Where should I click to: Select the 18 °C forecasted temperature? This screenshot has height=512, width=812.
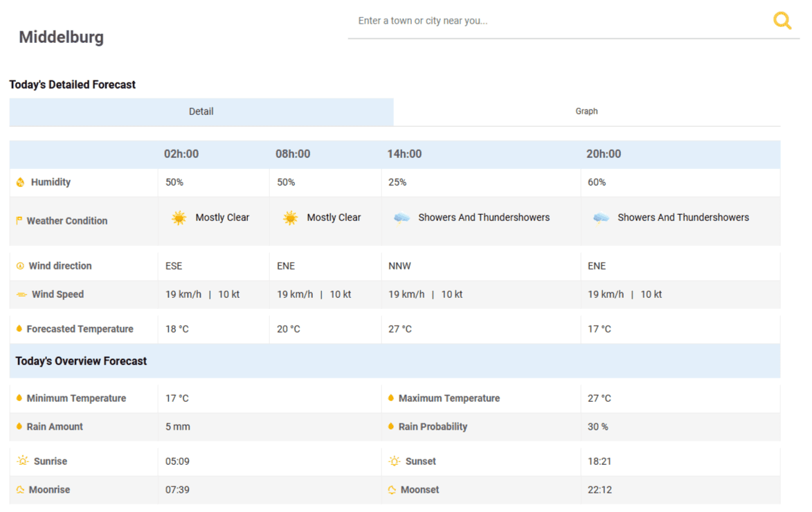point(177,328)
